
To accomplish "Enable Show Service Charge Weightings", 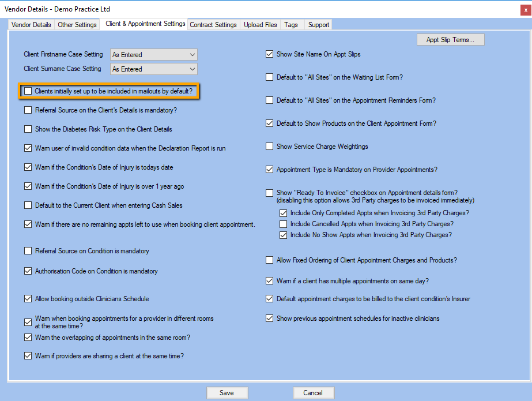I will [269, 147].
